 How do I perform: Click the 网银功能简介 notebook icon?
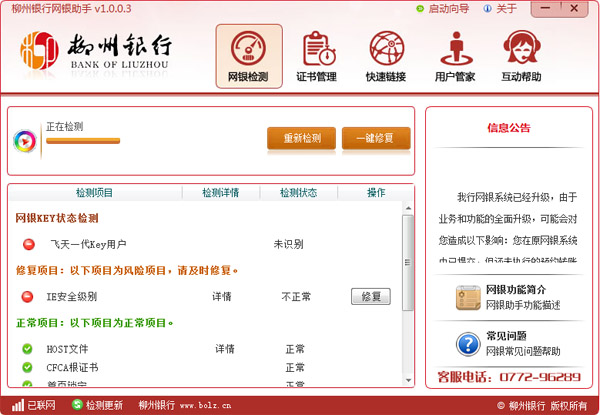click(x=468, y=297)
